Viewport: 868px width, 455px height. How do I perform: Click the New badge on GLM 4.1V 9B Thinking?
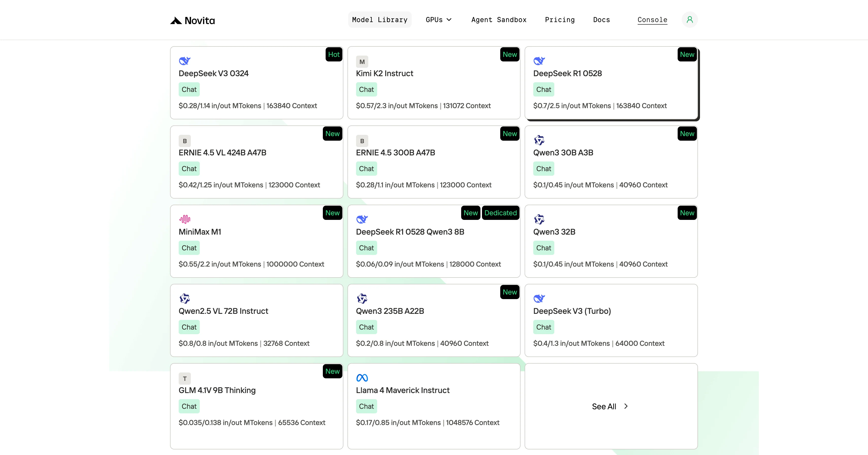pos(332,371)
